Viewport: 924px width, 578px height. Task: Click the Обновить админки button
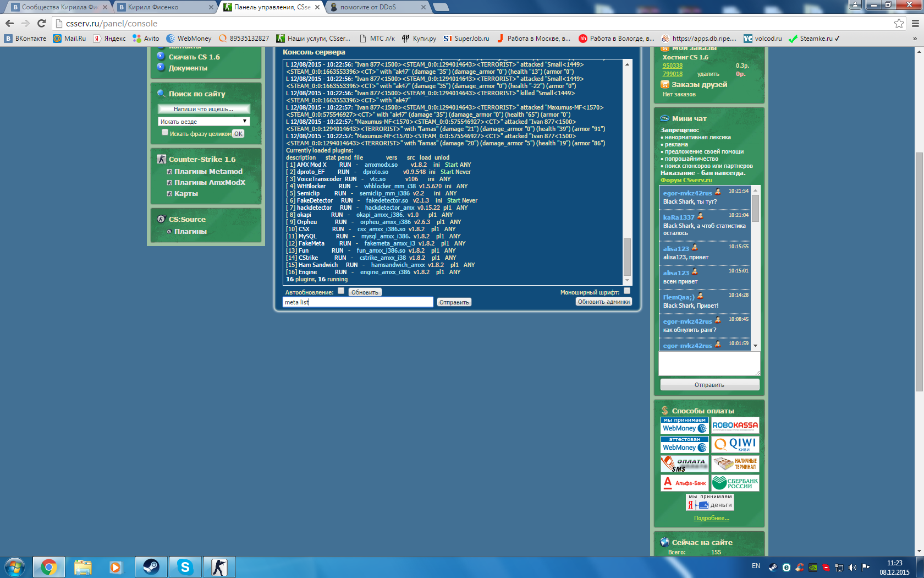(604, 302)
